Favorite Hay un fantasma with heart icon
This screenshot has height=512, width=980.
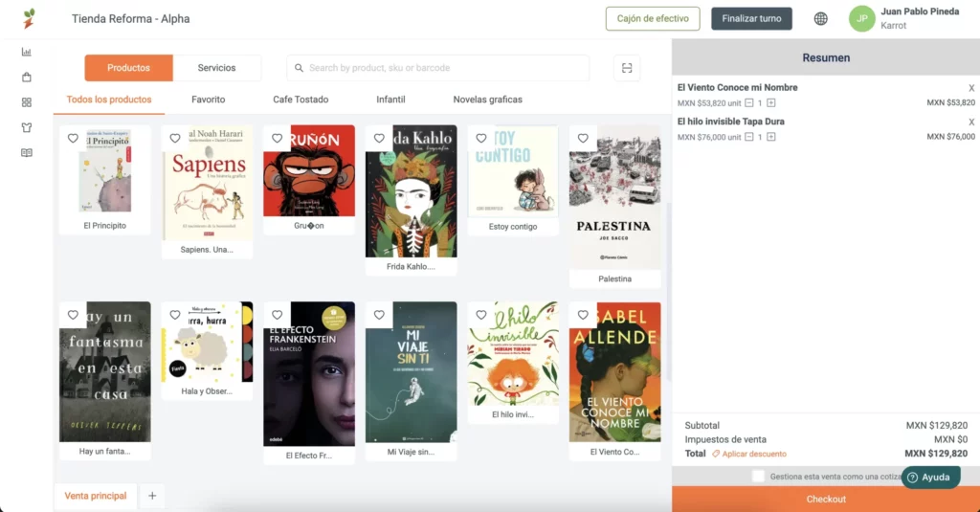pos(73,315)
